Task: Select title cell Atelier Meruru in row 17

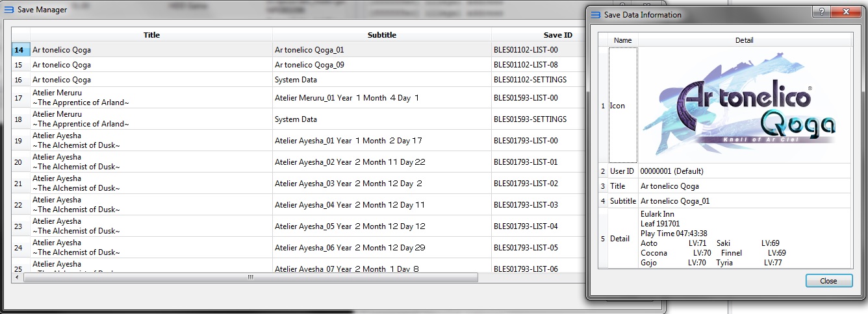Action: pyautogui.click(x=151, y=98)
